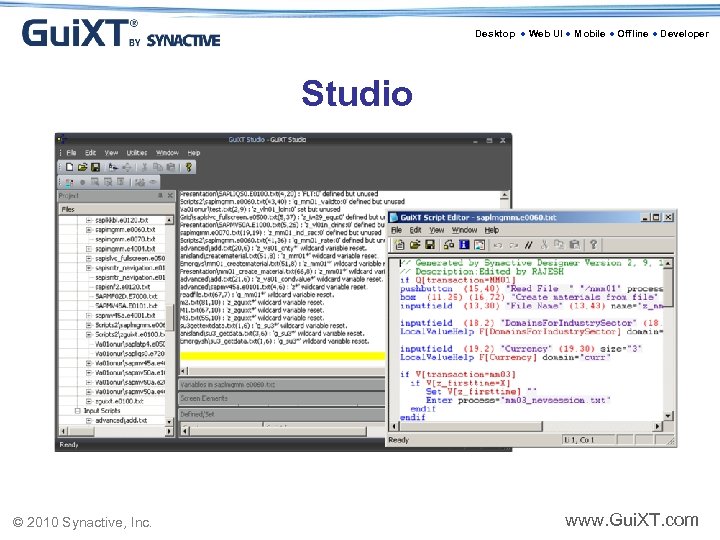Screen dimensions: 720x540
Task: Click round dot icon in Studio second toolbar
Action: click(x=83, y=182)
